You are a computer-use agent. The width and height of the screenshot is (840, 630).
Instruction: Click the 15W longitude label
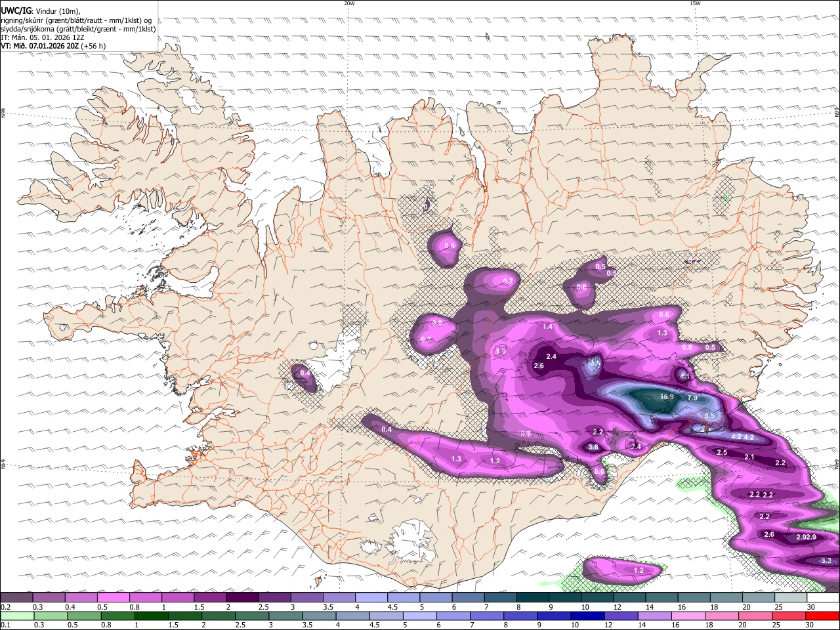[x=695, y=3]
